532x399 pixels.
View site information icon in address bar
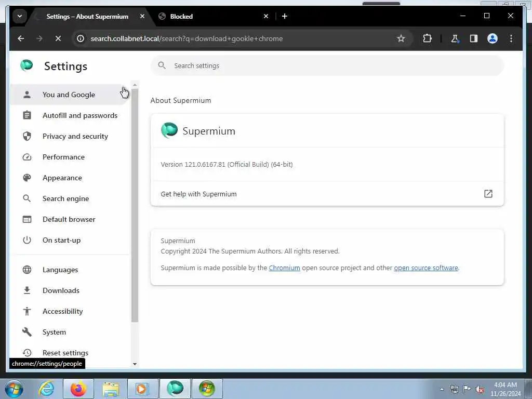(81, 38)
